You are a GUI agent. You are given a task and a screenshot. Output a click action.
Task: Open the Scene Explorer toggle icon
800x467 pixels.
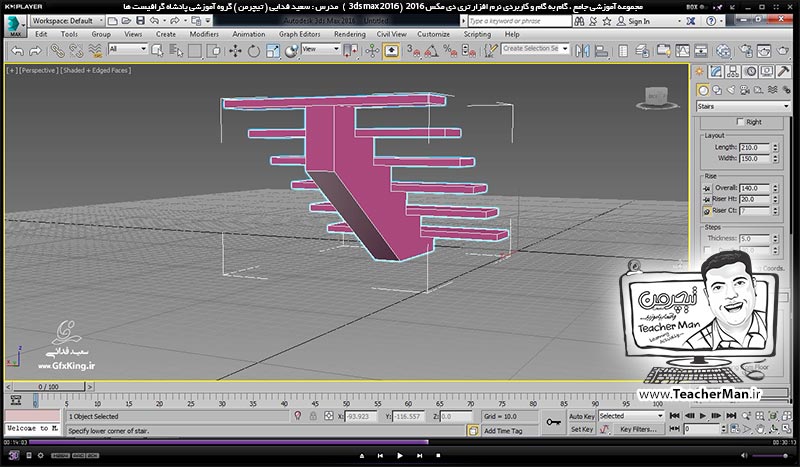tap(623, 51)
